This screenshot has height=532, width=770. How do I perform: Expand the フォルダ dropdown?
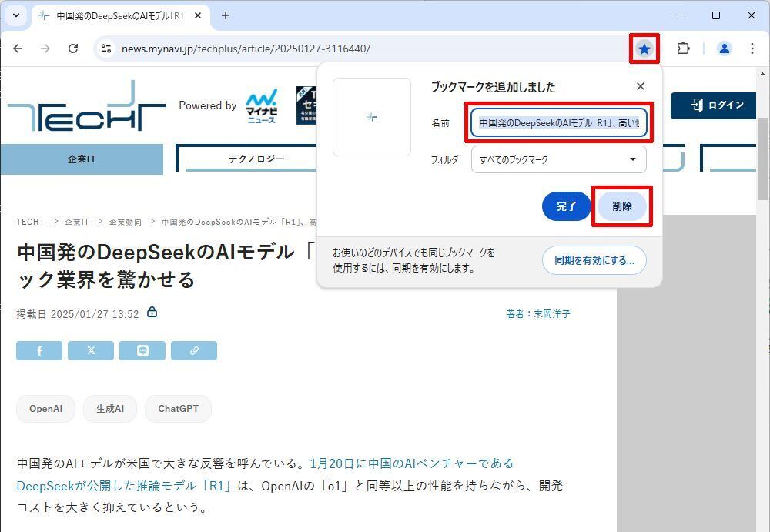(x=559, y=159)
